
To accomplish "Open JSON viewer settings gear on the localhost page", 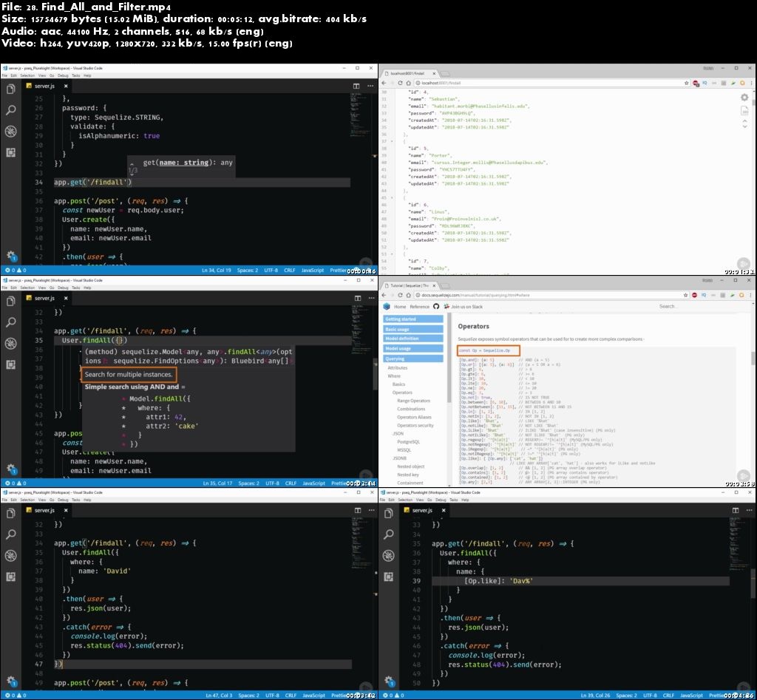I will pos(744,98).
